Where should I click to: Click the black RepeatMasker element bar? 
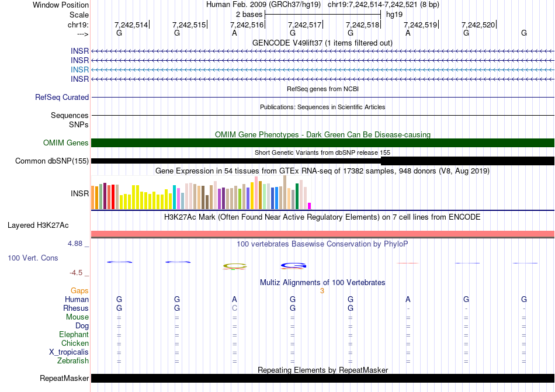322,378
